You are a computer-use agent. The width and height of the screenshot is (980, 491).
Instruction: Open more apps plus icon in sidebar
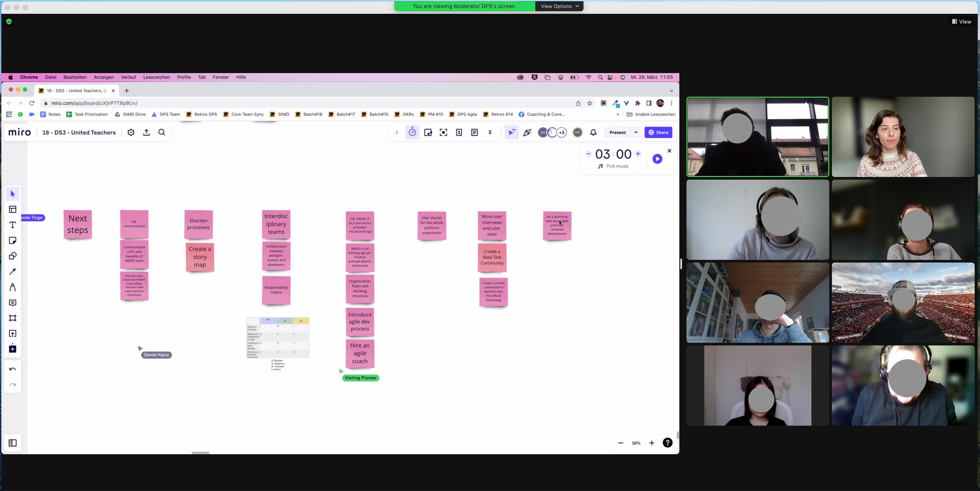click(x=13, y=349)
